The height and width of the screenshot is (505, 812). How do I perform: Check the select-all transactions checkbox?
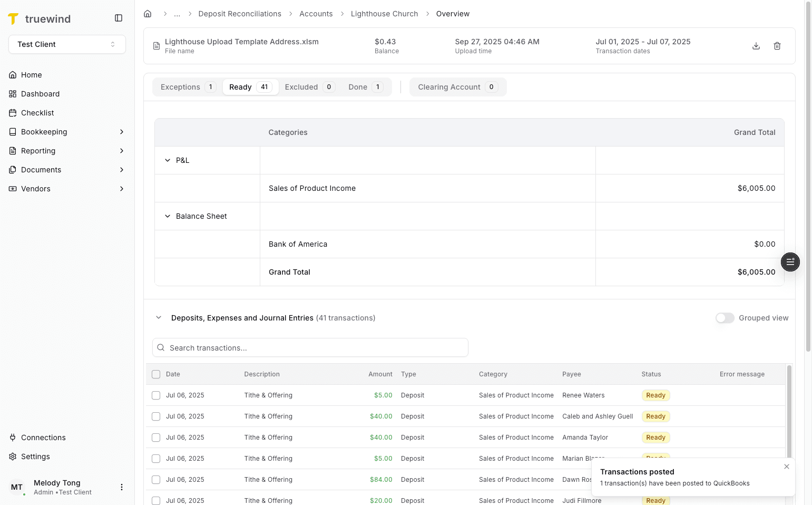pyautogui.click(x=156, y=374)
